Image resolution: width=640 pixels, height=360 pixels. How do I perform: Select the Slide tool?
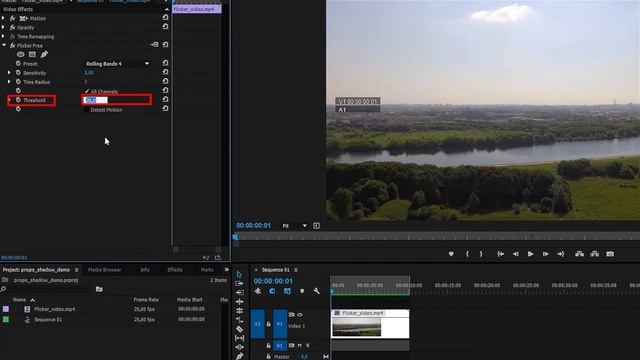coord(239,347)
